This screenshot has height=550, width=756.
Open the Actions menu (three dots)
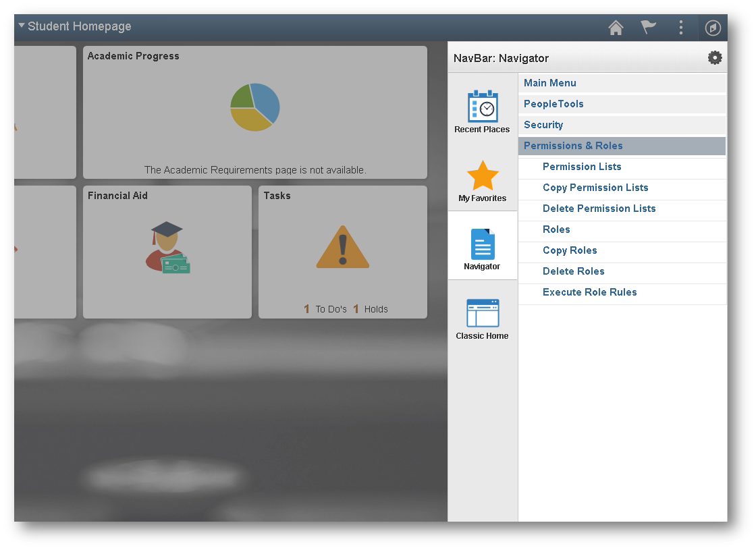tap(680, 28)
